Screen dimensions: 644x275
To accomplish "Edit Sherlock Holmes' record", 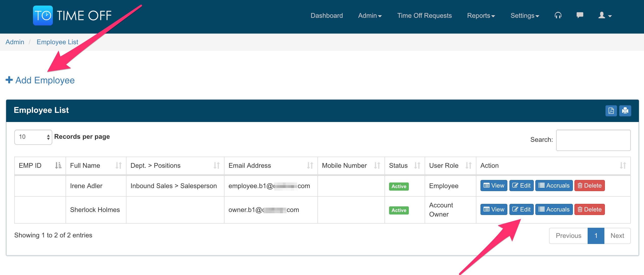I will pyautogui.click(x=521, y=209).
